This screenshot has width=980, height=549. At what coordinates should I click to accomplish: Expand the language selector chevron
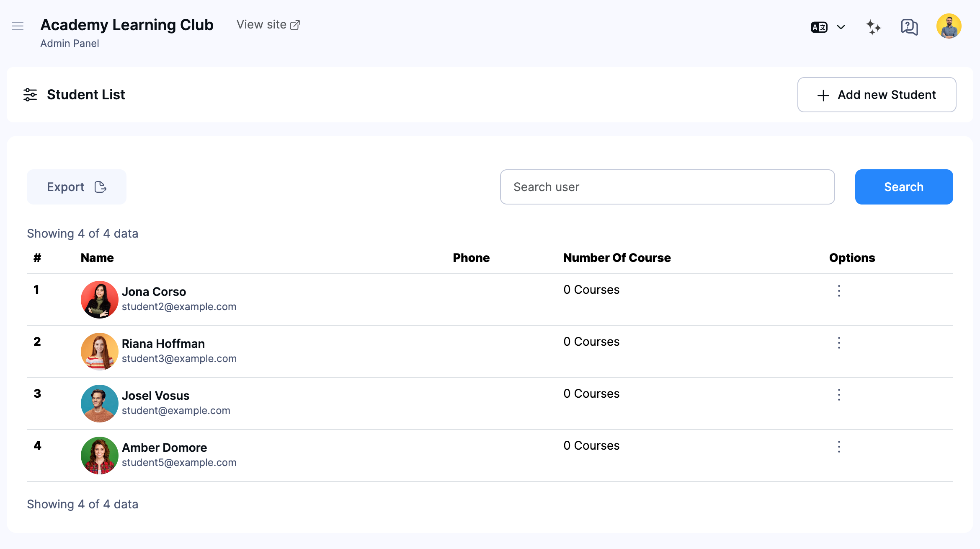(x=841, y=26)
